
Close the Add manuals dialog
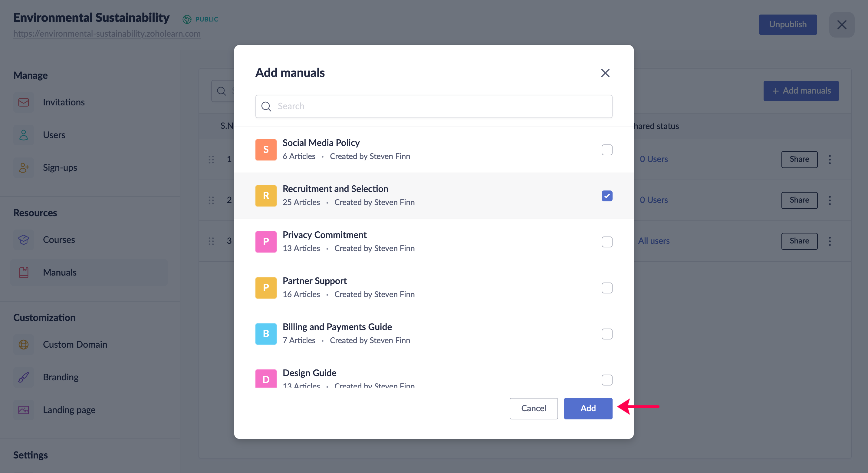pos(605,73)
